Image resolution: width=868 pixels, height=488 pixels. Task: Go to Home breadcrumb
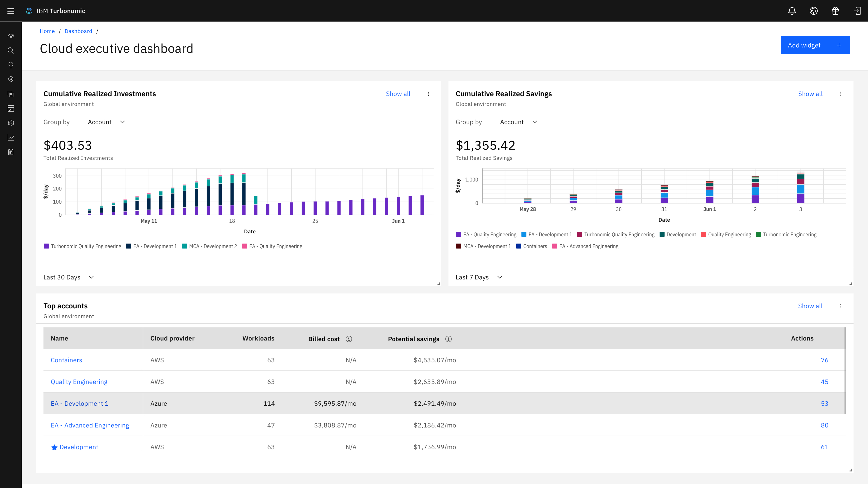(47, 31)
